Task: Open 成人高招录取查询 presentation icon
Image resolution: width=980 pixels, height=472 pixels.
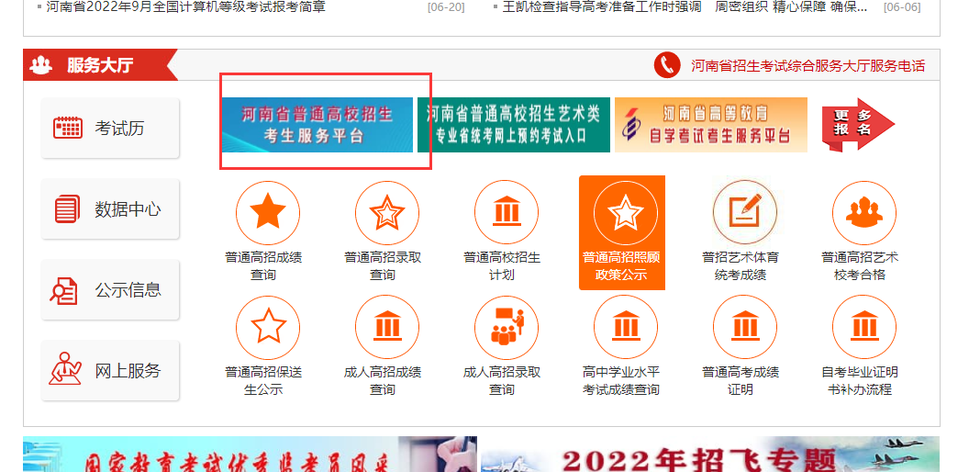Action: click(x=506, y=327)
